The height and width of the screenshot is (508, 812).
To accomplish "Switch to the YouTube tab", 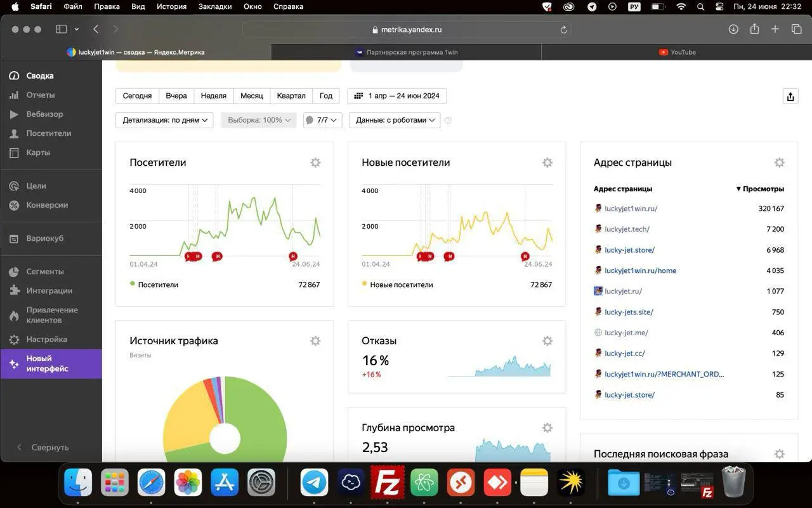I will (x=676, y=52).
